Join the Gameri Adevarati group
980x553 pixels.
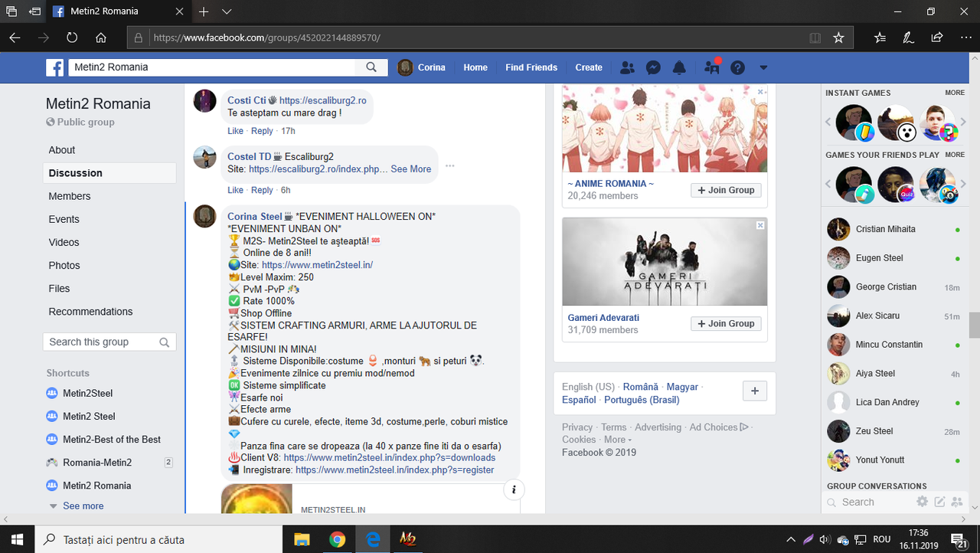coord(726,323)
